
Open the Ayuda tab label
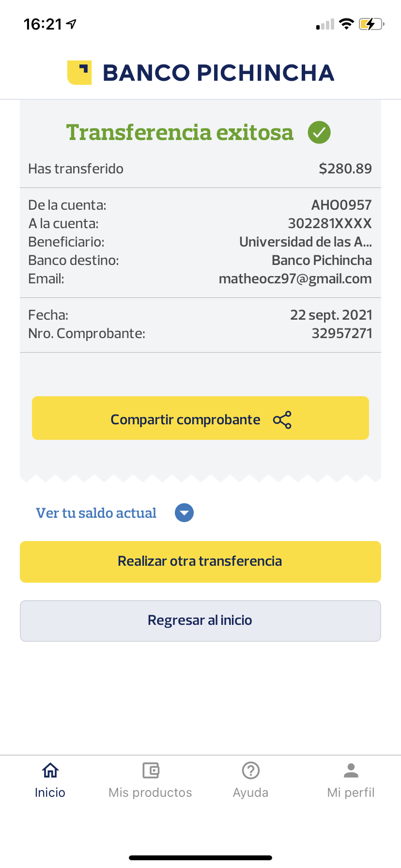click(x=251, y=792)
